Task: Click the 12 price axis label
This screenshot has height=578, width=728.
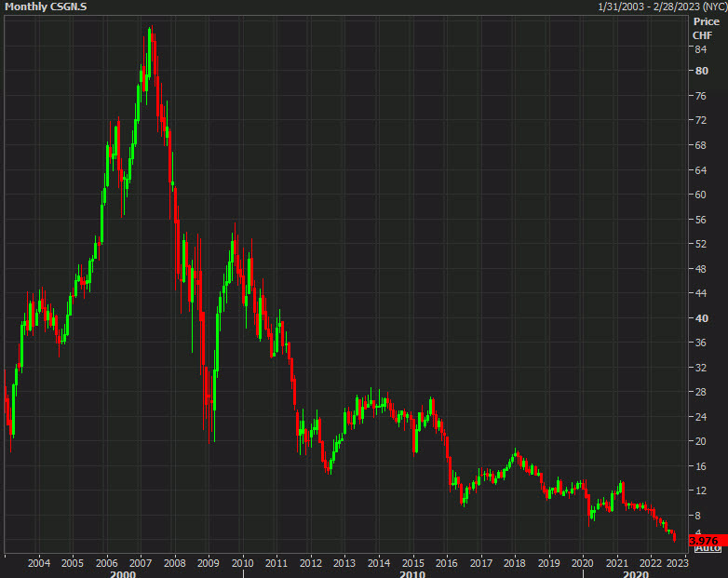Action: pyautogui.click(x=701, y=491)
